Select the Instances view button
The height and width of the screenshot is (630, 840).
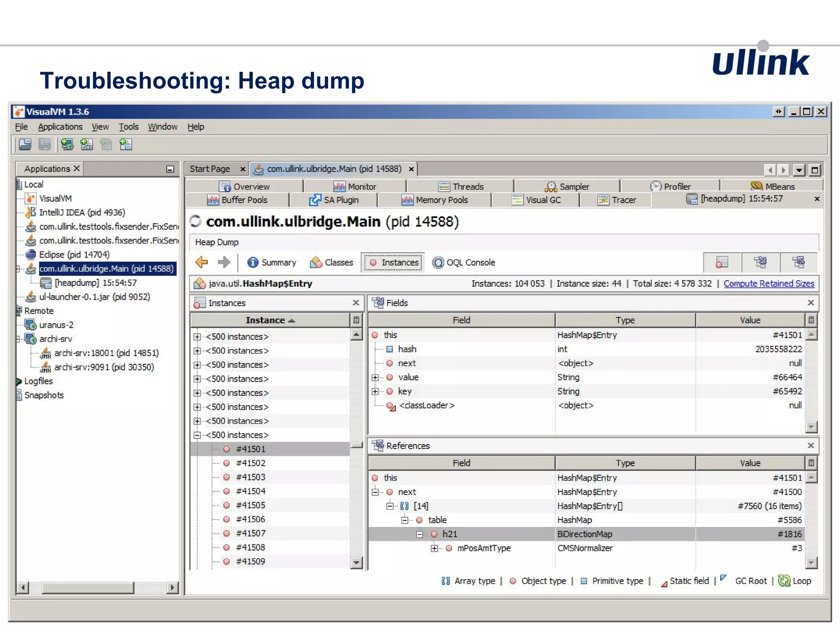coord(394,262)
